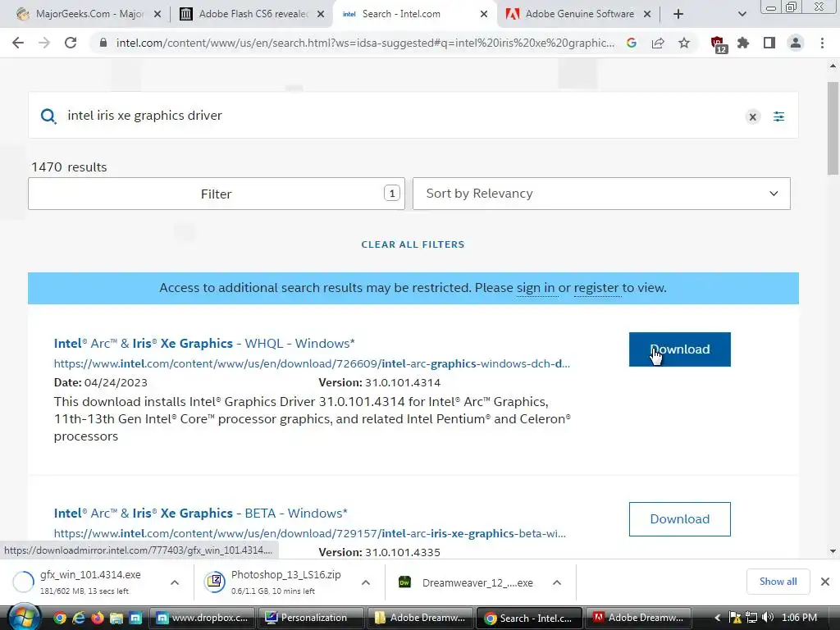
Task: View site info via the lock icon
Action: pos(103,43)
